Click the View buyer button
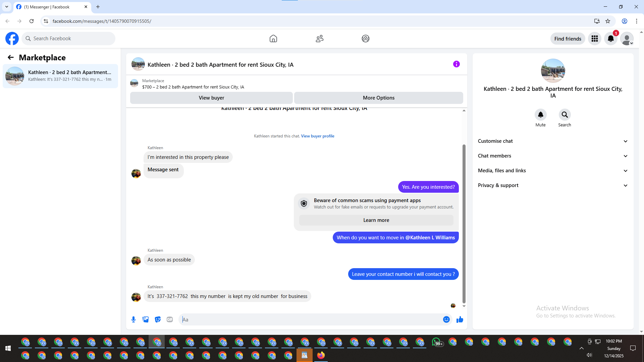Image resolution: width=644 pixels, height=362 pixels. click(x=211, y=98)
